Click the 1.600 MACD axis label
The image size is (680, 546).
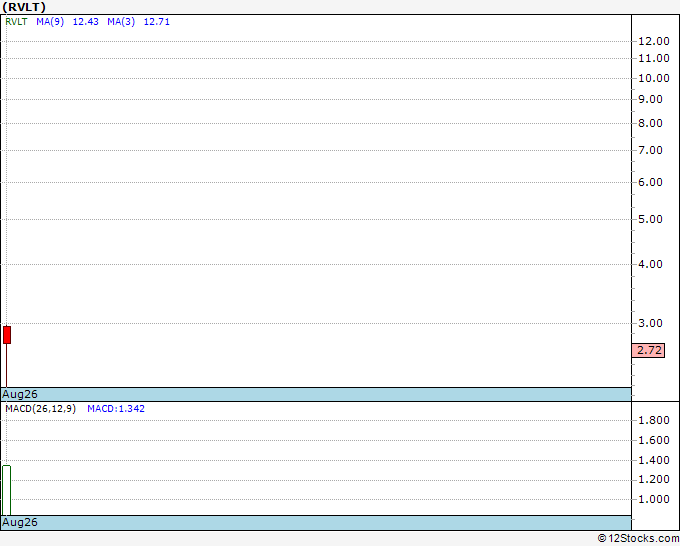(654, 440)
